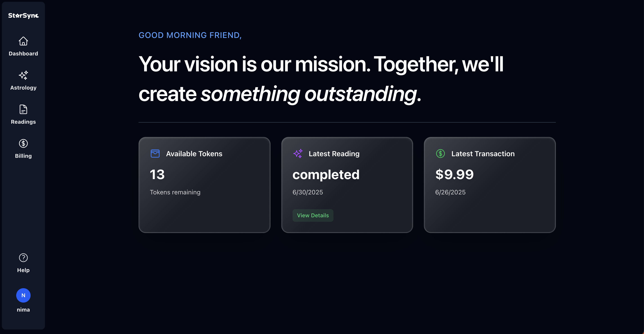The width and height of the screenshot is (644, 334).
Task: Click the purple Latest Reading sparkle icon
Action: coord(298,154)
